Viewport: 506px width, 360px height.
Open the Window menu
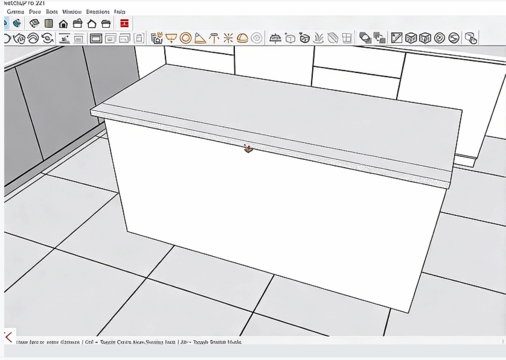(72, 12)
